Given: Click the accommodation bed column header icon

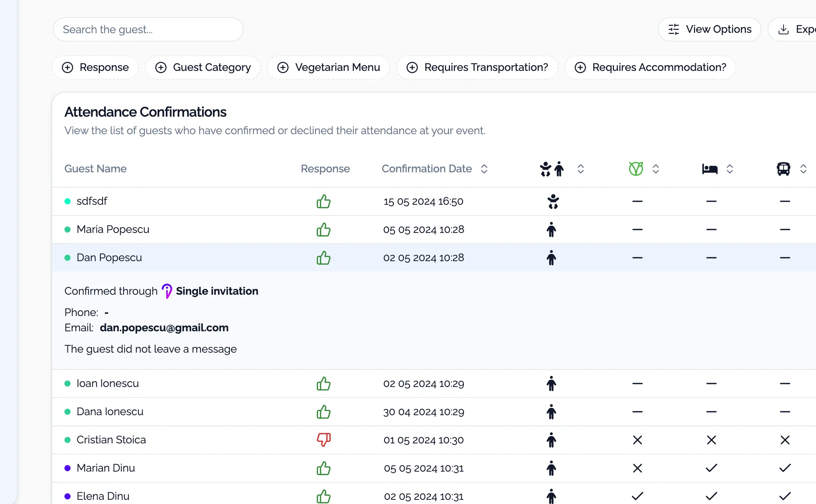Looking at the screenshot, I should click(x=710, y=169).
